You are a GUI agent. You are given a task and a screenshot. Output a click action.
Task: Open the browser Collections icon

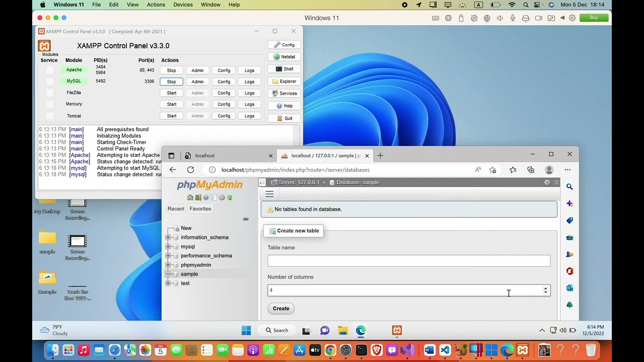coord(531,170)
